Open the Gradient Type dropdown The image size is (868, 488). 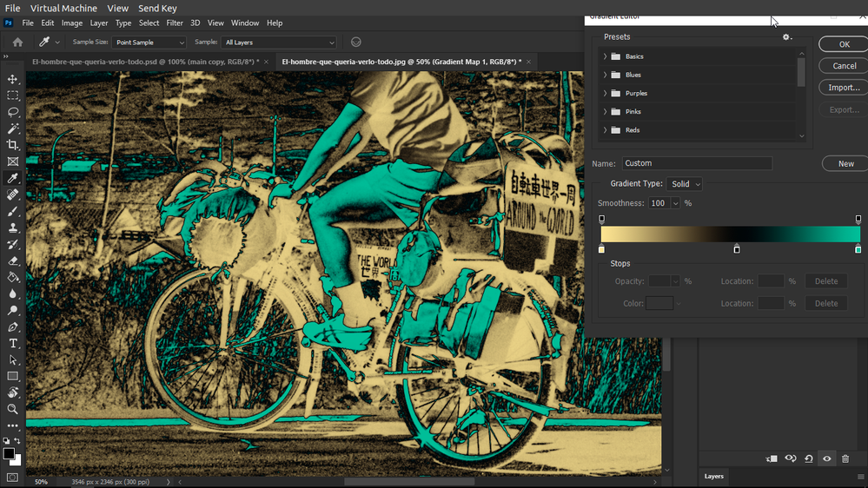point(685,184)
